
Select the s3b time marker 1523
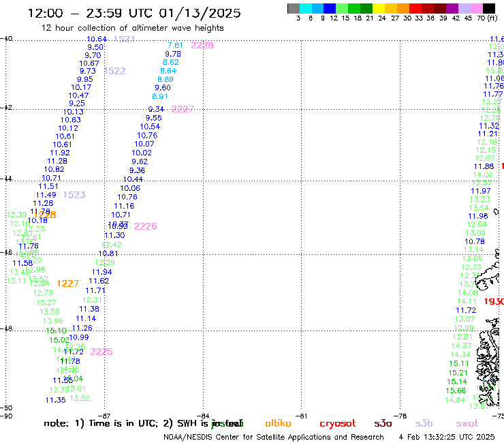click(74, 195)
